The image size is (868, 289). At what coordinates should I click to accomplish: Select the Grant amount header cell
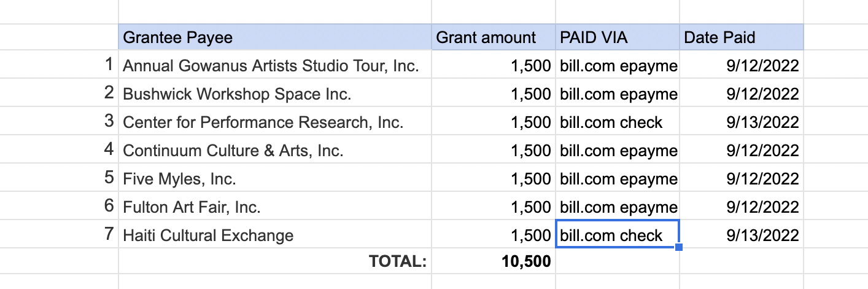point(494,38)
